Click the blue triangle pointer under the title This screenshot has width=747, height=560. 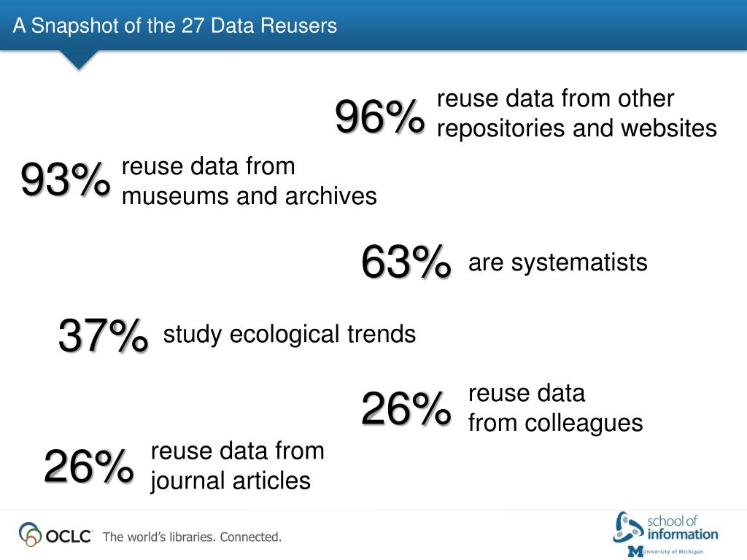pyautogui.click(x=79, y=60)
